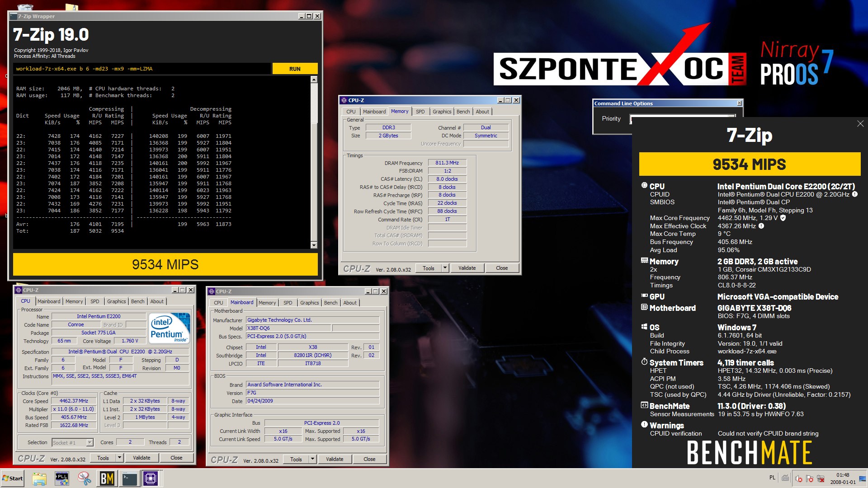
Task: Click the Memory module icon in the BenchMate panel
Action: point(644,260)
